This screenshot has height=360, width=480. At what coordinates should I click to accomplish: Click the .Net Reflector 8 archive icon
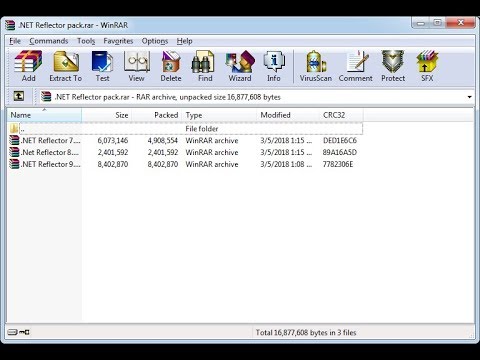click(14, 152)
